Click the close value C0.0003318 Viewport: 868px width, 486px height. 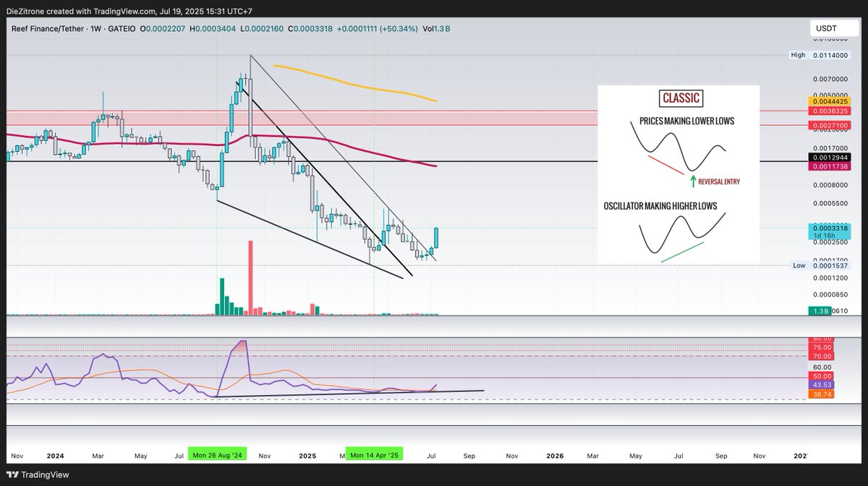(310, 28)
